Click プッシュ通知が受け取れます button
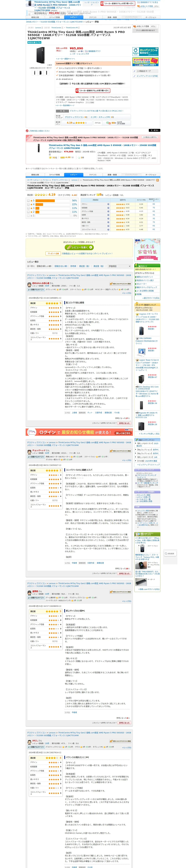Screen dimensions: 186x868 (145, 31)
